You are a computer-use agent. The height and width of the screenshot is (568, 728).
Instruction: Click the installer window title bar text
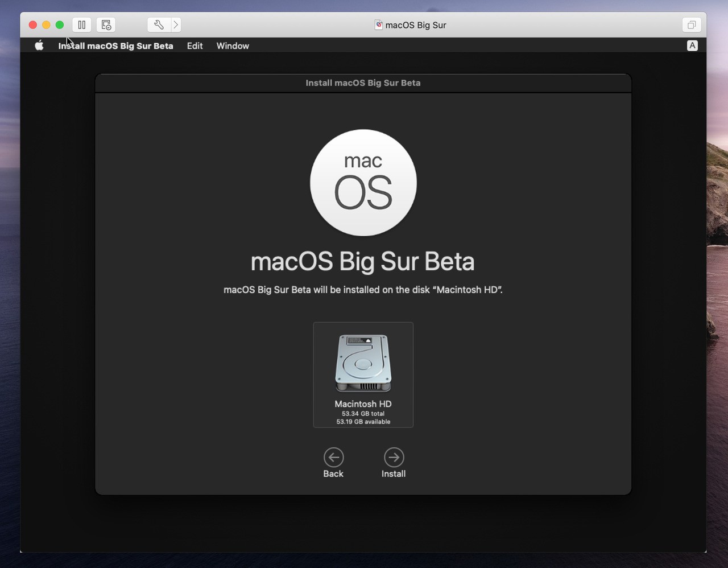point(363,83)
